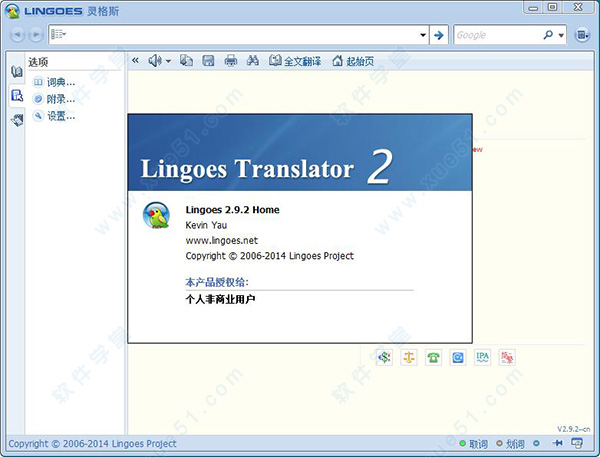Image resolution: width=600 pixels, height=457 pixels.
Task: Click the copy toolbar icon
Action: click(186, 60)
